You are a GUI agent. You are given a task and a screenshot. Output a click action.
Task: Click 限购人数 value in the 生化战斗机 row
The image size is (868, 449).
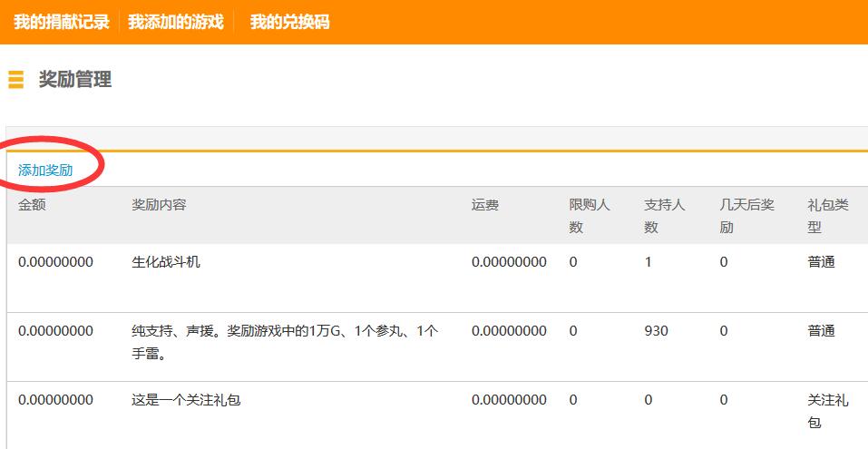[x=573, y=262]
